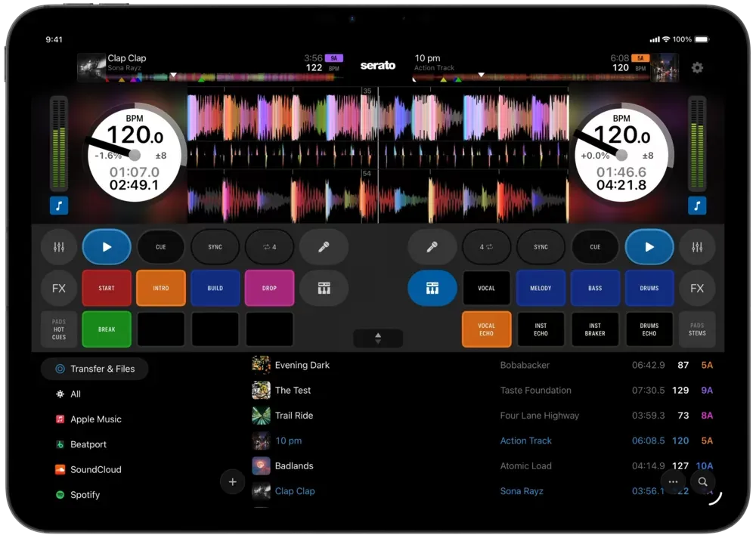Play the left deck track
Viewport: 756px width, 538px height.
point(107,247)
